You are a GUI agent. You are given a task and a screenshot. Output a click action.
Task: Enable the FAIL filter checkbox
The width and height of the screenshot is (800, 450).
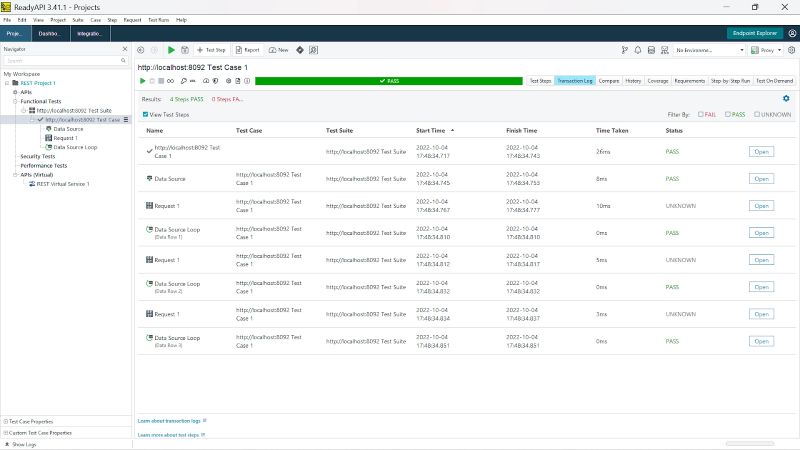pos(701,114)
